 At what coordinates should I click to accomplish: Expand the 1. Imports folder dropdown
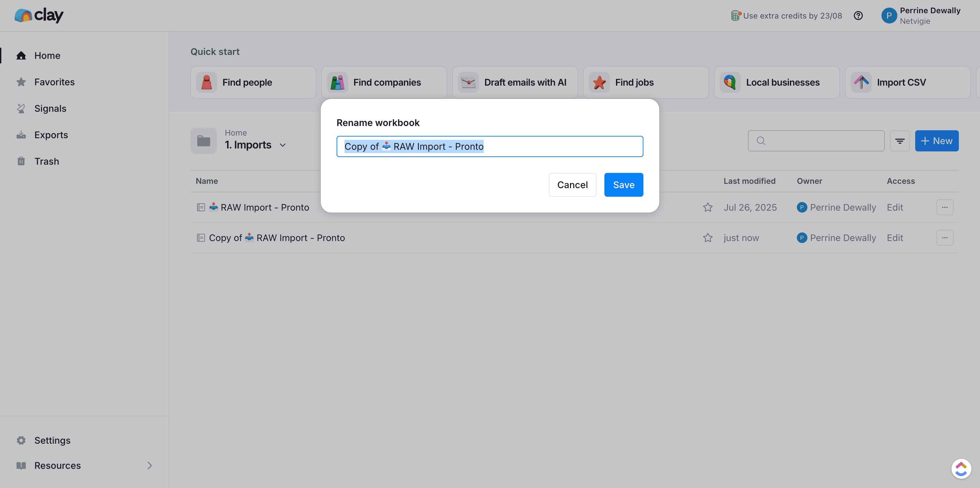[282, 145]
